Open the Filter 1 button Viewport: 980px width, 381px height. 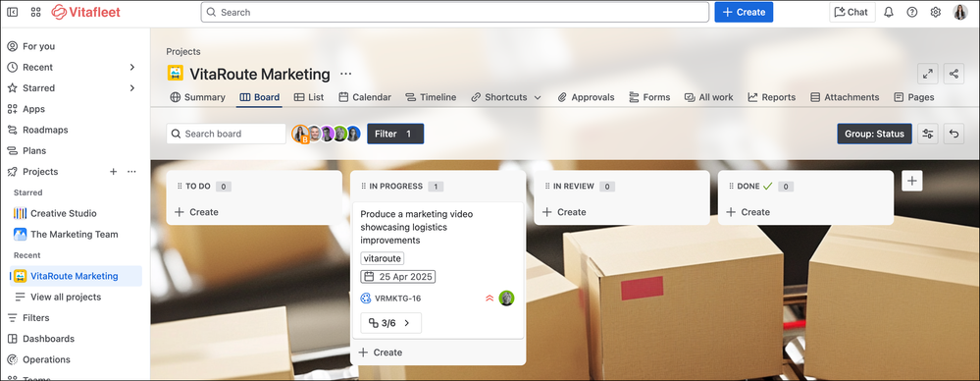coord(395,134)
